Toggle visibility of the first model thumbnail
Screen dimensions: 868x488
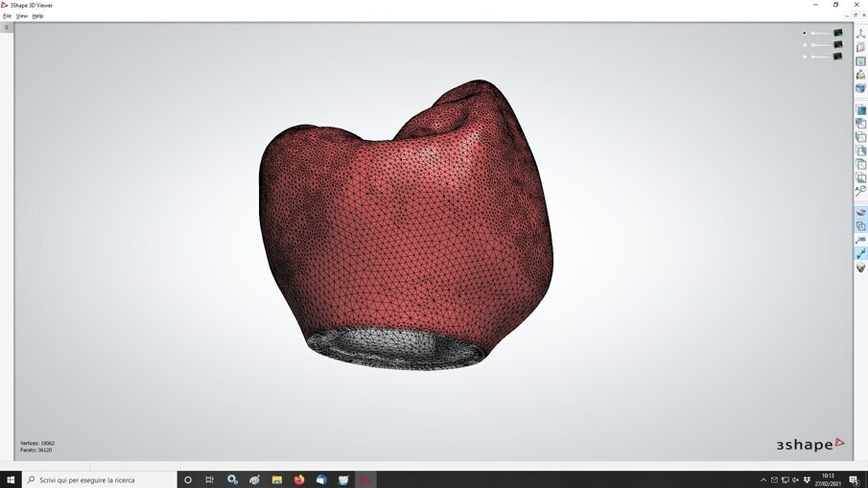pos(837,33)
